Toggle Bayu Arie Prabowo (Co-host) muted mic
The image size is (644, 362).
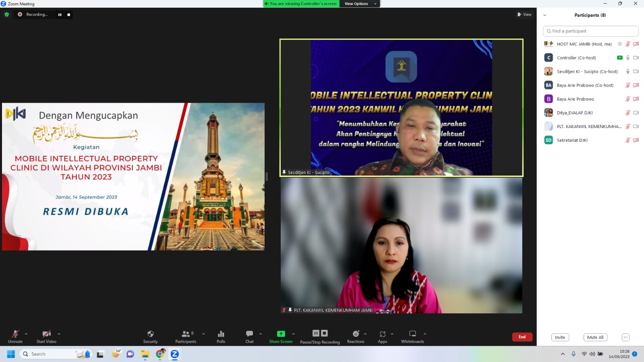click(x=627, y=85)
